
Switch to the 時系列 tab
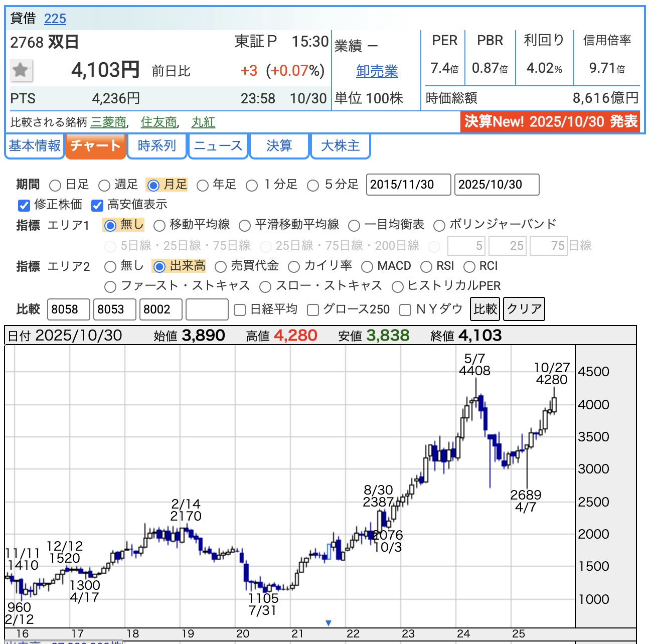tap(157, 146)
